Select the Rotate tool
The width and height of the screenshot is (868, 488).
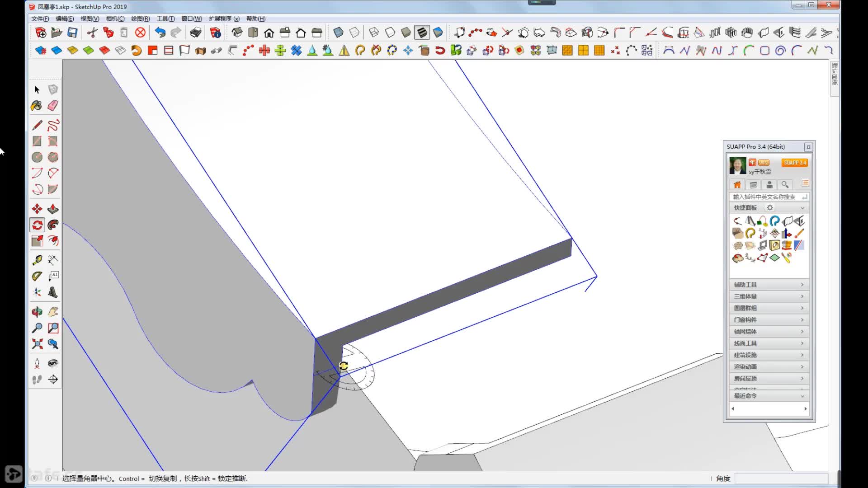[x=37, y=225]
